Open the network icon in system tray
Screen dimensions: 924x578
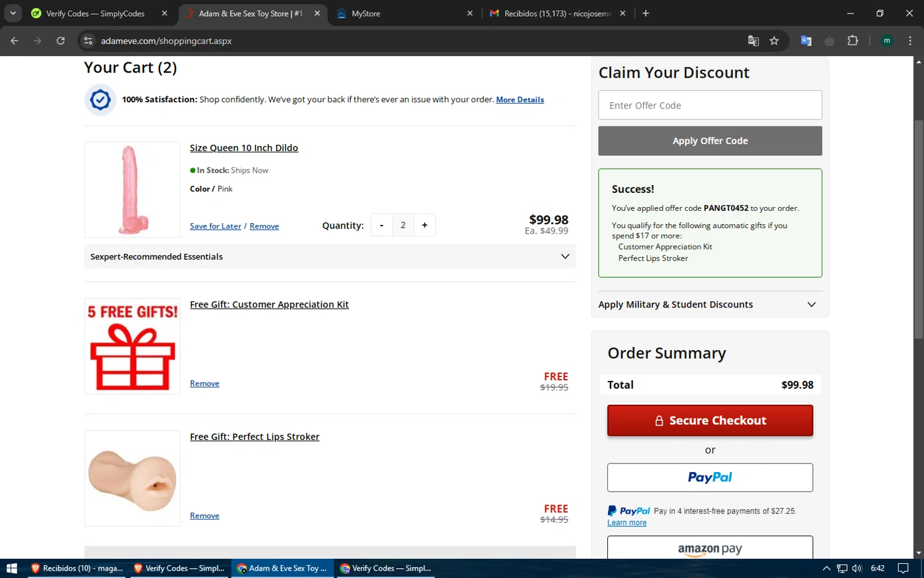[842, 568]
